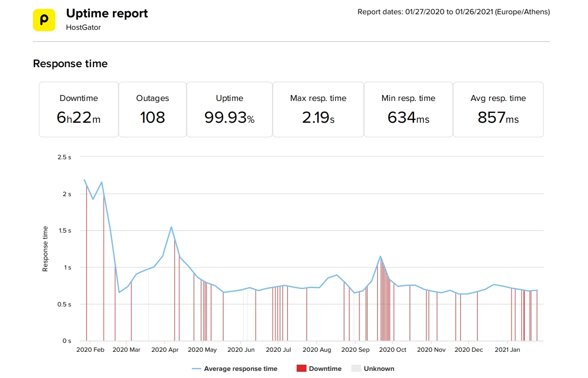Screen dimensions: 588x378
Task: Open the Uptime 99.93% stat card
Action: [230, 109]
